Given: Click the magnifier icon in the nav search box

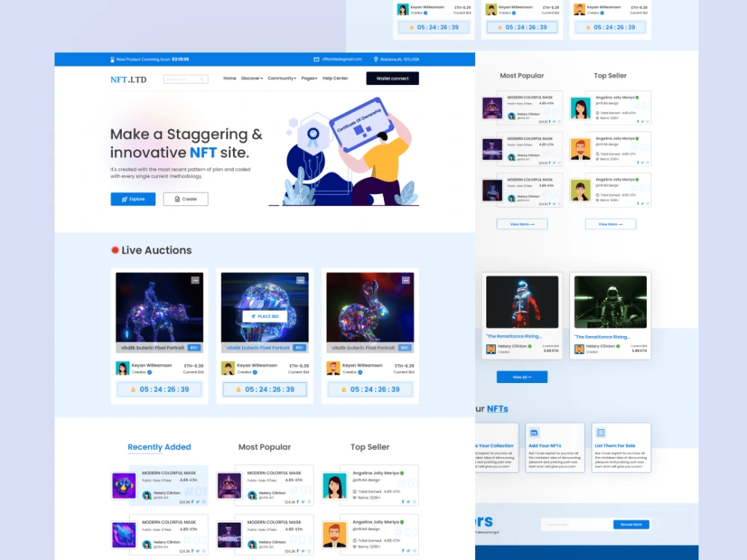Looking at the screenshot, I should click(202, 79).
